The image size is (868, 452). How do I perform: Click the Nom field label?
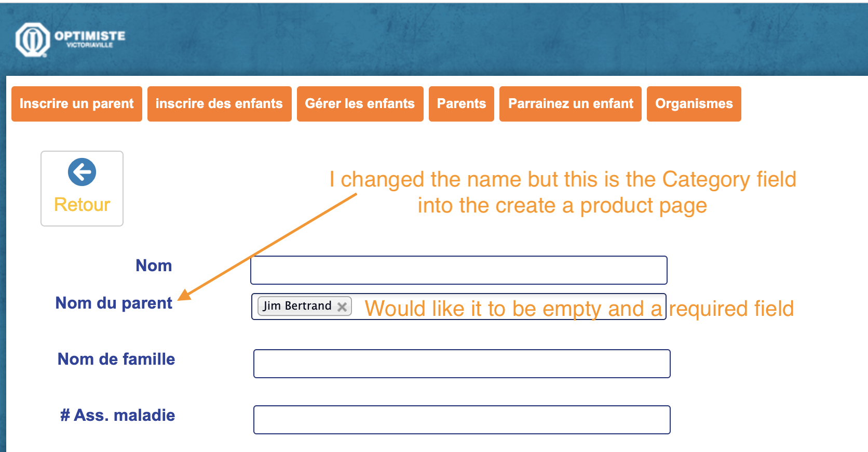(x=154, y=265)
